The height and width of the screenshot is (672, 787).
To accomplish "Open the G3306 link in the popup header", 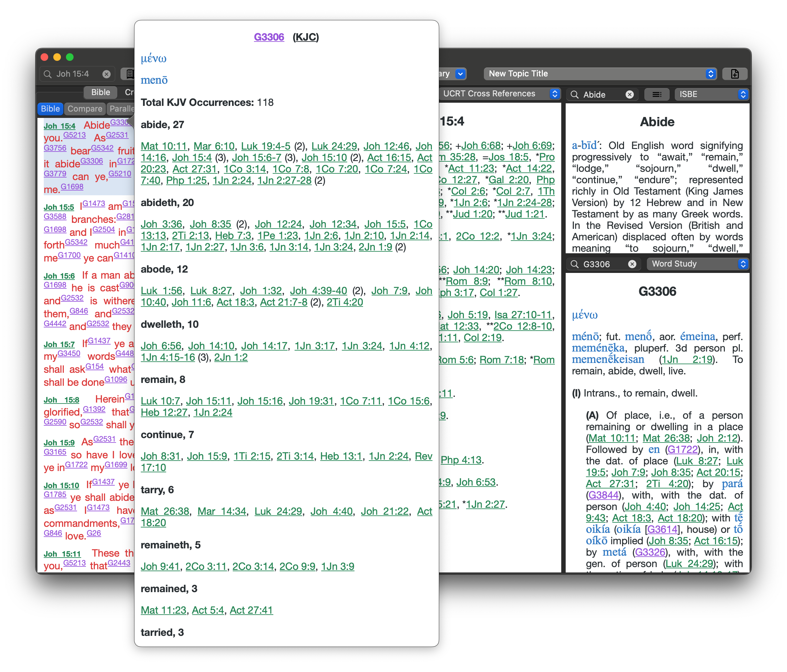I will click(269, 37).
